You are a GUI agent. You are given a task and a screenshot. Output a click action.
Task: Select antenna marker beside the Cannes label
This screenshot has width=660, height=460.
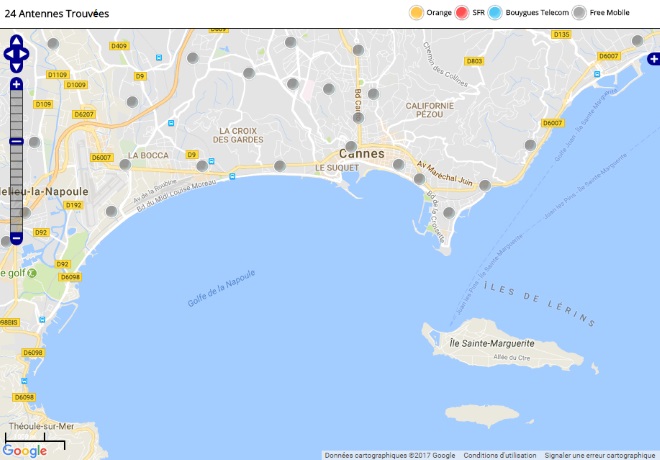point(351,147)
